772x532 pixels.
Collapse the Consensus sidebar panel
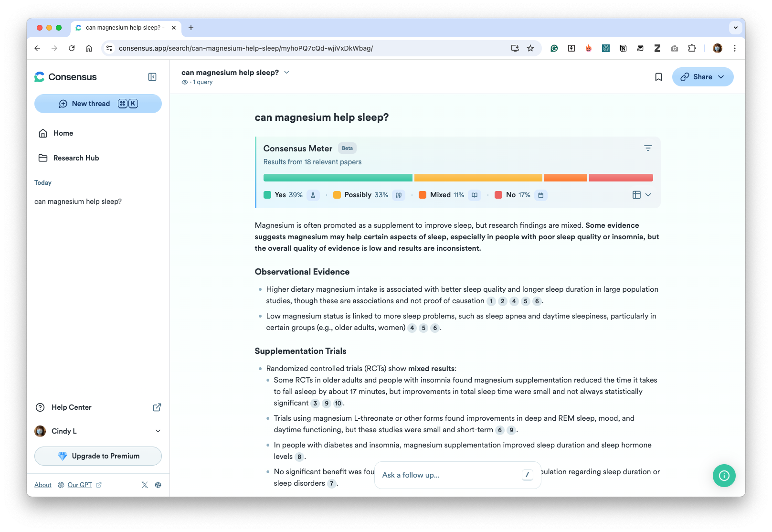[x=152, y=77]
